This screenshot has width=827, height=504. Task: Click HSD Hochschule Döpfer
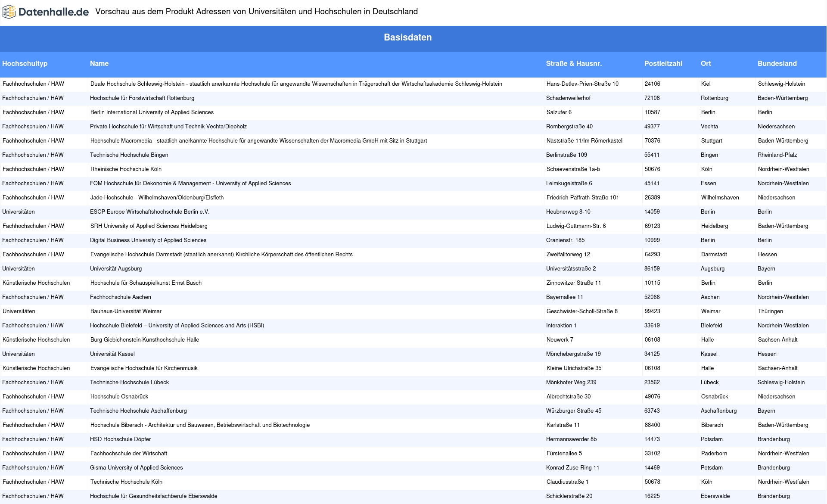point(120,439)
